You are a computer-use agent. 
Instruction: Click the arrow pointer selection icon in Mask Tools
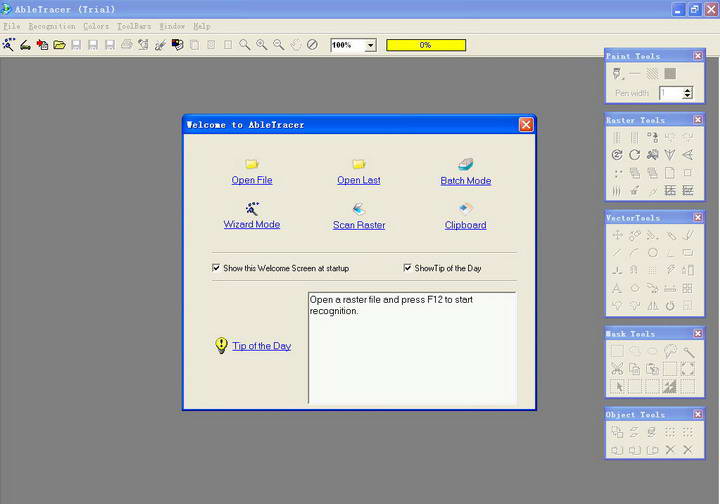coord(619,387)
